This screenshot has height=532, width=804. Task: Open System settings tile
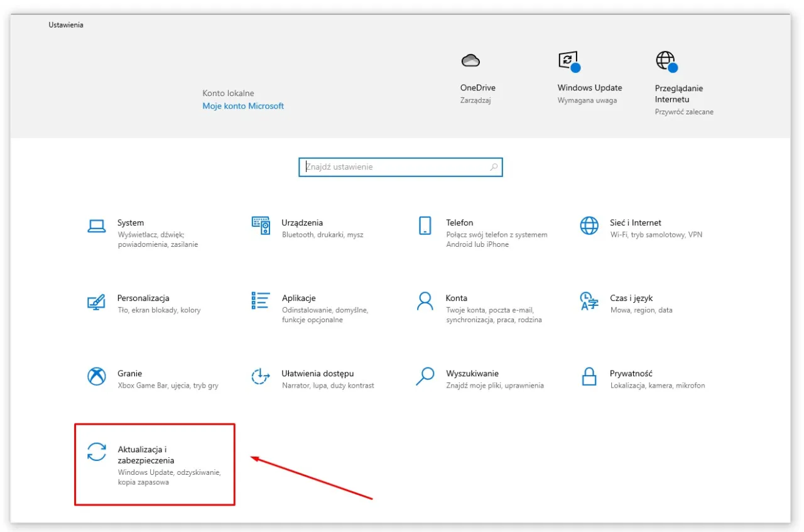coord(129,222)
